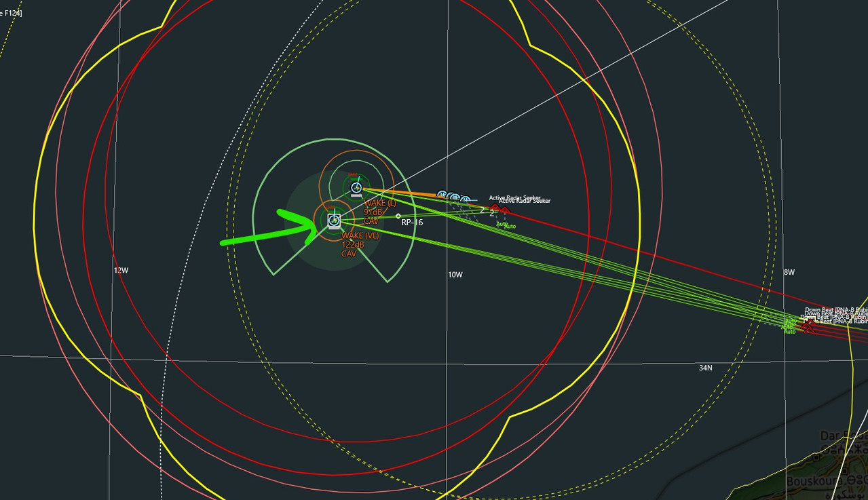Click the RP-16 reference point marker
The height and width of the screenshot is (500, 868).
click(x=398, y=216)
